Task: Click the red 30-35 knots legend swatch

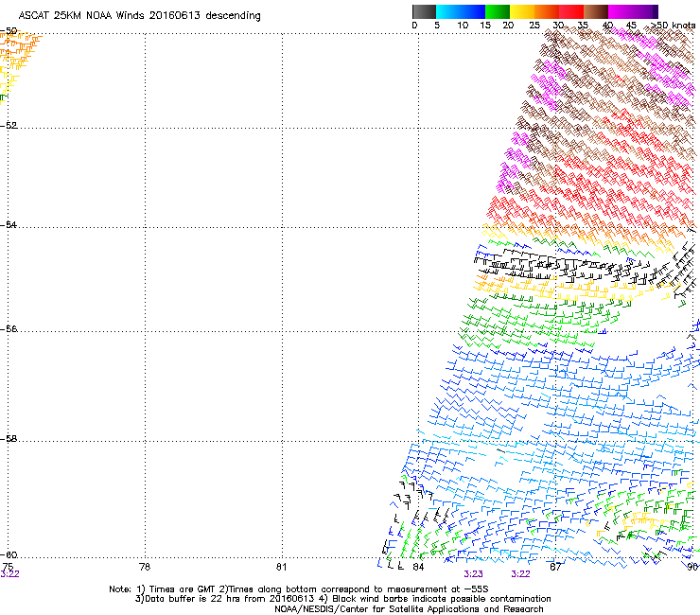Action: (x=571, y=11)
